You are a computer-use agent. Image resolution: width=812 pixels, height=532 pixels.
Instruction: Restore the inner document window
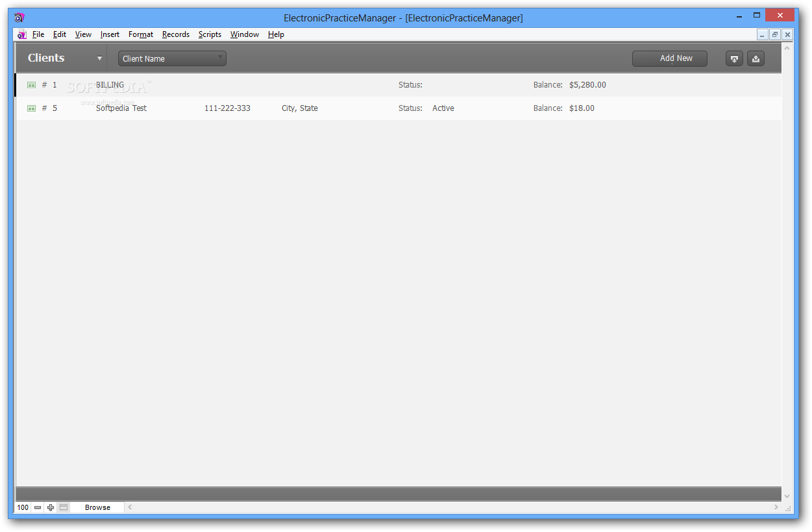click(x=775, y=34)
